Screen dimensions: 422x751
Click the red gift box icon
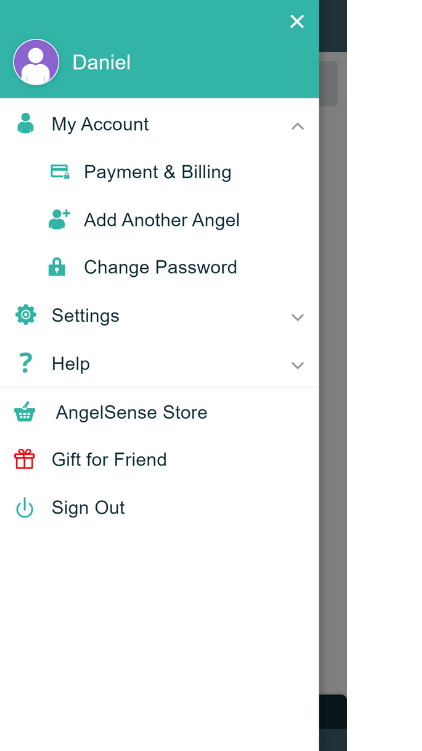point(24,459)
